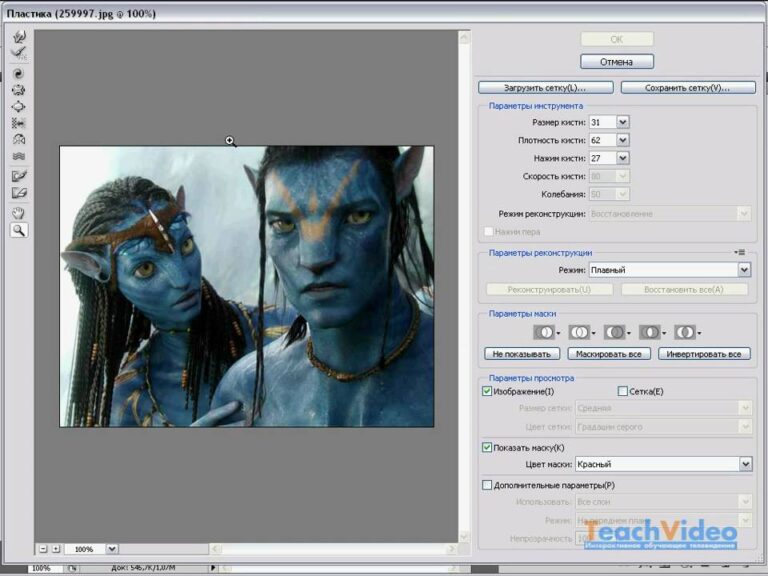Select the Zoom magnifier tool
This screenshot has width=768, height=576.
[x=19, y=230]
